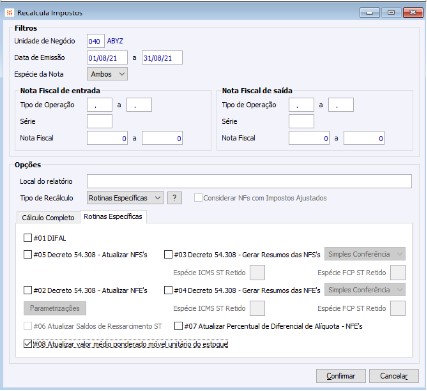Open the Espécie da Nota dropdown

[107, 74]
